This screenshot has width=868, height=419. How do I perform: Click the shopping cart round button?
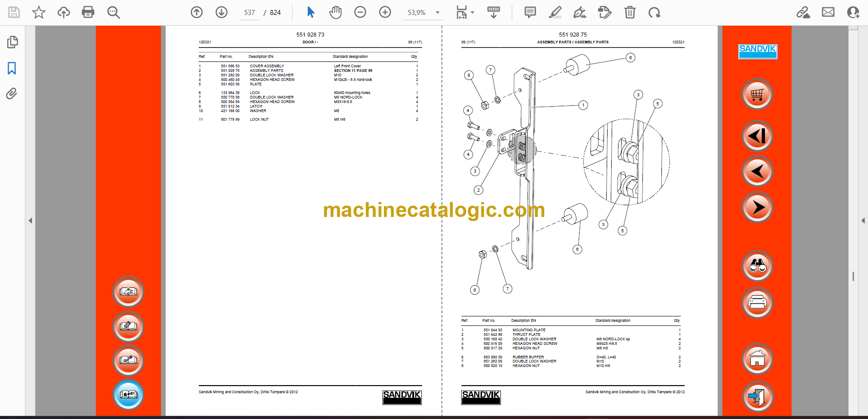tap(757, 94)
